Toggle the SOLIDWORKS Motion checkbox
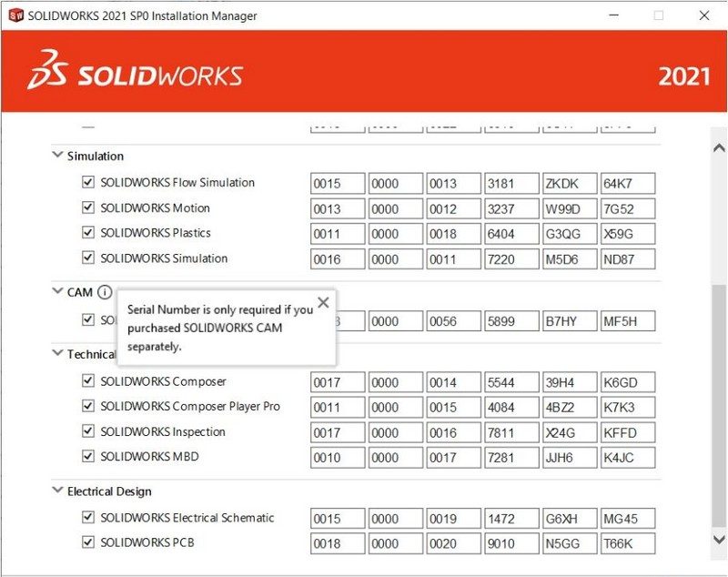Image resolution: width=728 pixels, height=577 pixels. pyautogui.click(x=88, y=207)
